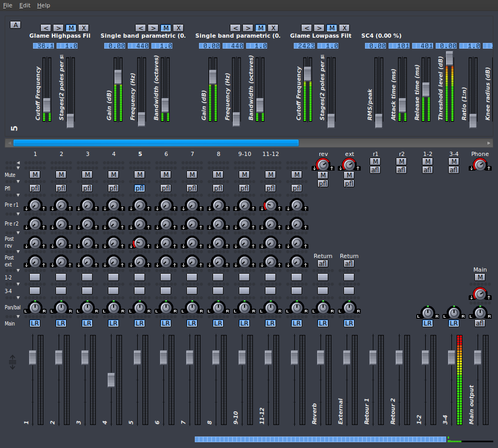Click the channel 4 volume fader
This screenshot has height=448, width=498.
(x=111, y=380)
